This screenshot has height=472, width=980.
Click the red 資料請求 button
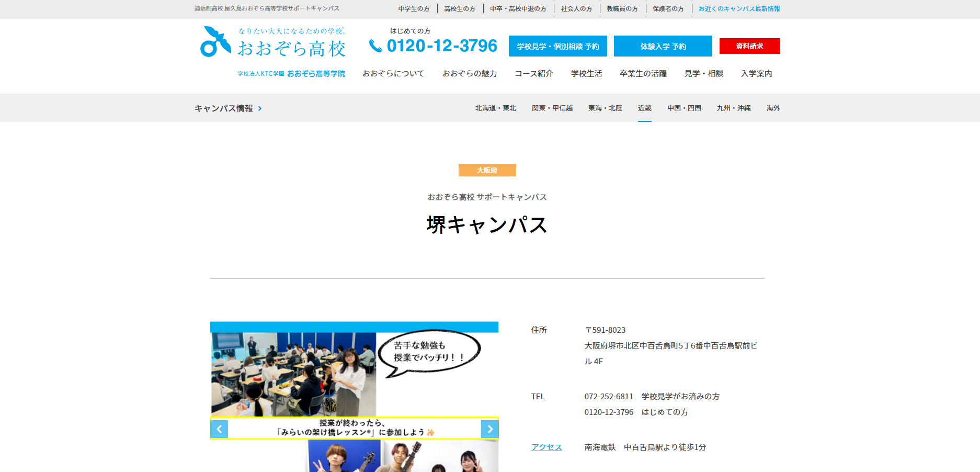click(749, 46)
